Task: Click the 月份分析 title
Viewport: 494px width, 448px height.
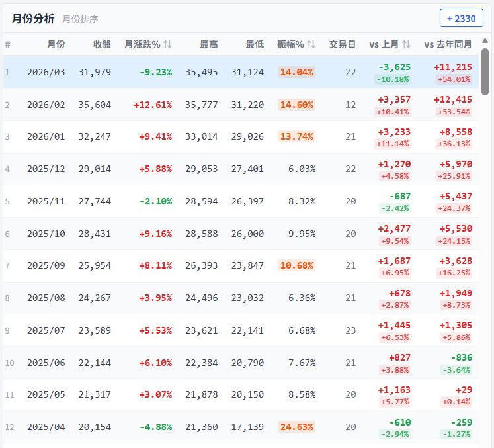Action: [x=33, y=19]
